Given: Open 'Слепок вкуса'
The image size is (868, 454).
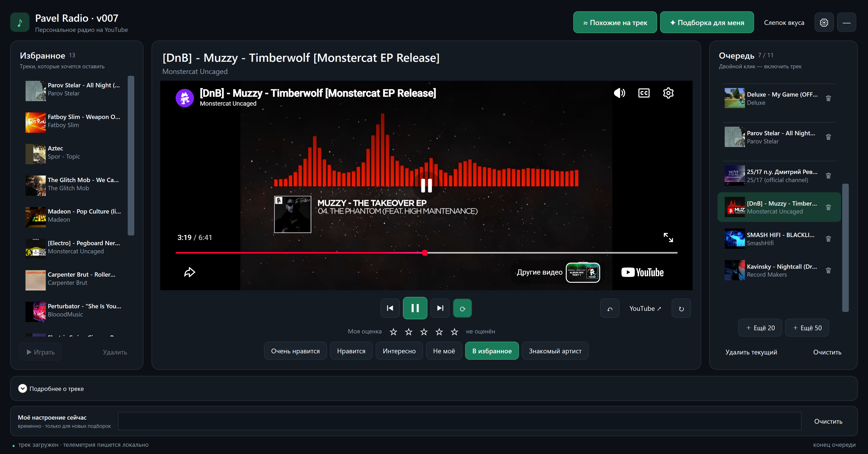Looking at the screenshot, I should (x=784, y=23).
